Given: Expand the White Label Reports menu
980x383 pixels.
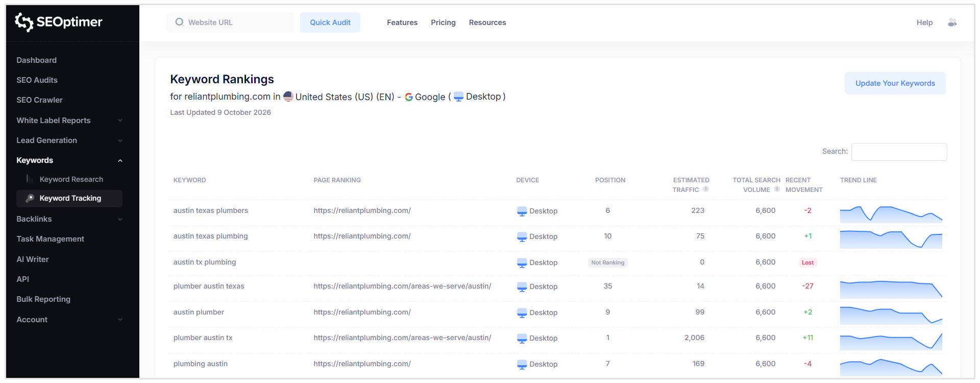Looking at the screenshot, I should 69,121.
